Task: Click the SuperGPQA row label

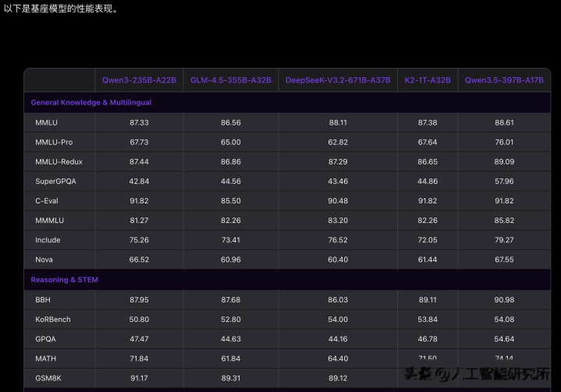Action: (56, 181)
